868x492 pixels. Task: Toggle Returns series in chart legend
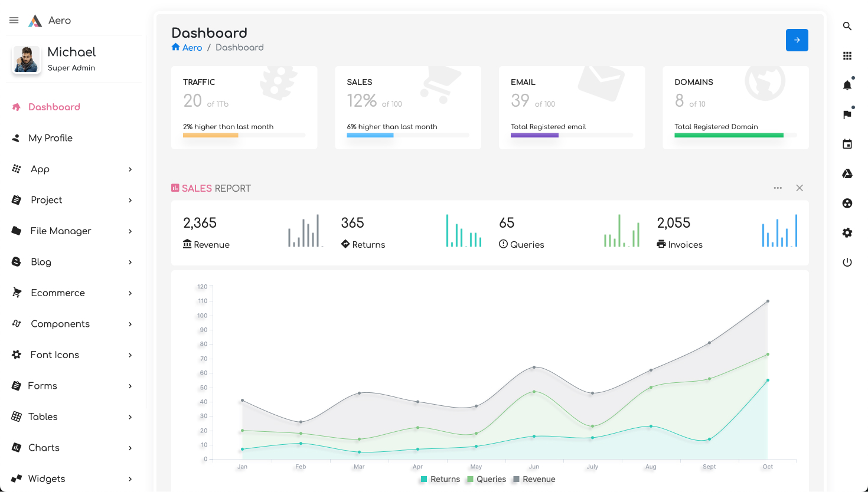440,479
